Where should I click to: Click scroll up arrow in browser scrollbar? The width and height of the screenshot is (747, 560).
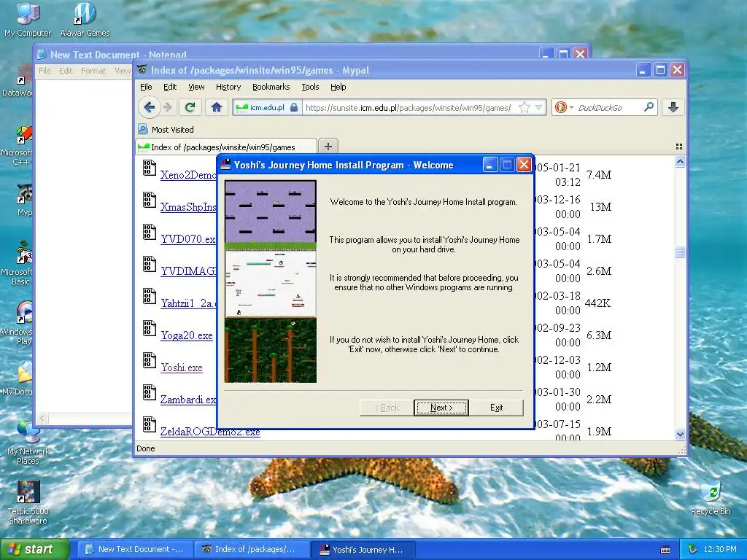(x=680, y=162)
